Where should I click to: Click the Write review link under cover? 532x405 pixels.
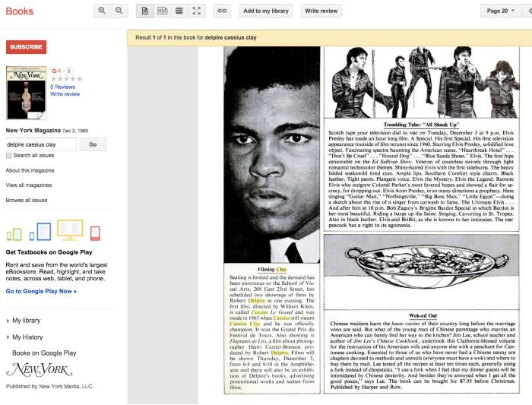click(x=65, y=94)
